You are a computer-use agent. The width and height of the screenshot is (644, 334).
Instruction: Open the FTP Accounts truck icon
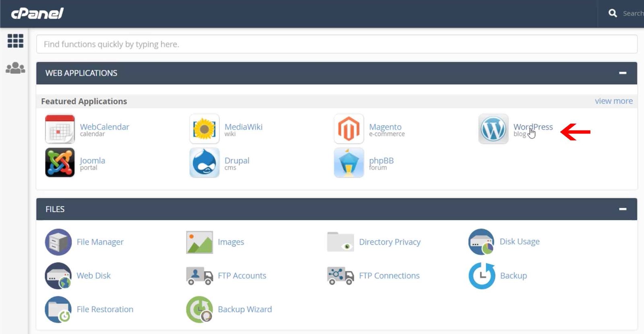click(200, 276)
